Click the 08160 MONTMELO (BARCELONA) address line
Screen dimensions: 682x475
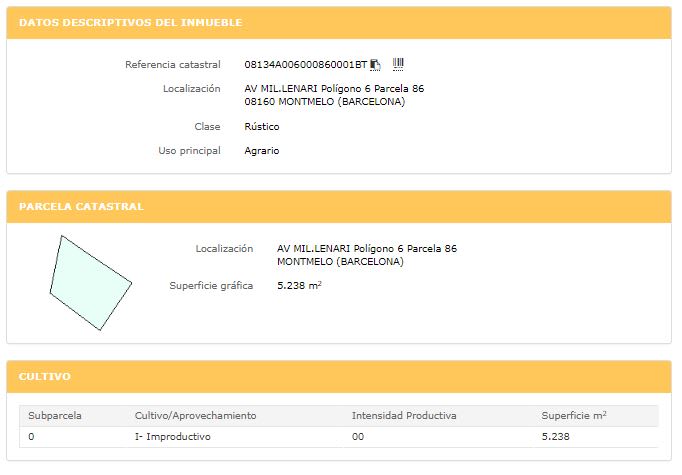324,102
